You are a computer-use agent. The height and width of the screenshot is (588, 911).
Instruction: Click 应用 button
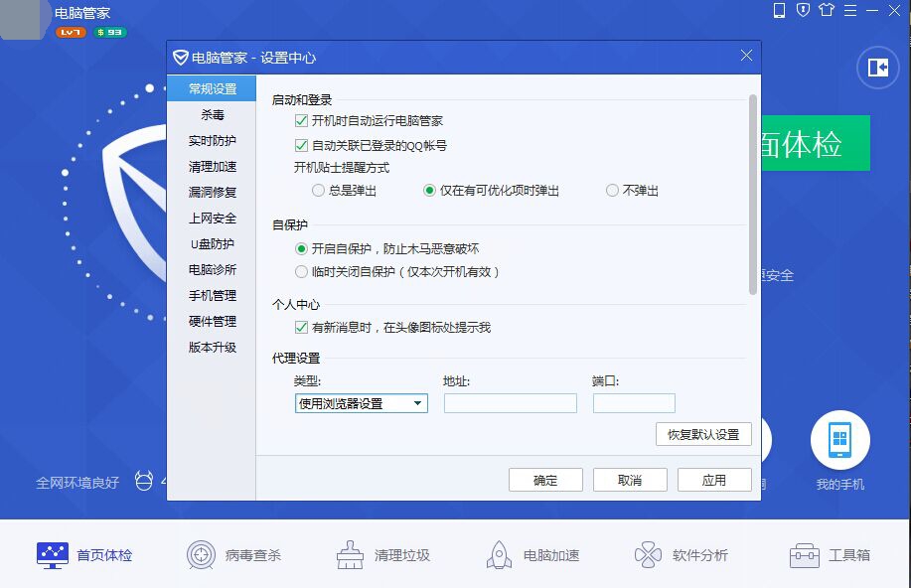coord(714,480)
